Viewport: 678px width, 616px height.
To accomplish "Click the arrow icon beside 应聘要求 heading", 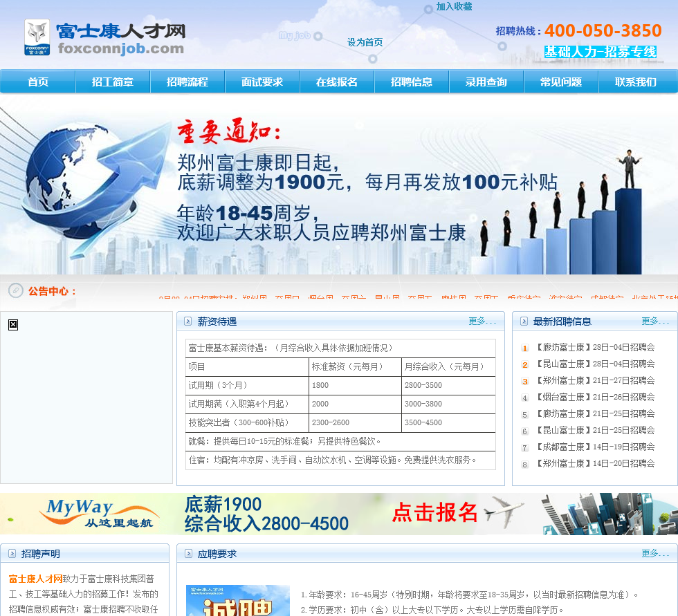I will click(x=188, y=553).
